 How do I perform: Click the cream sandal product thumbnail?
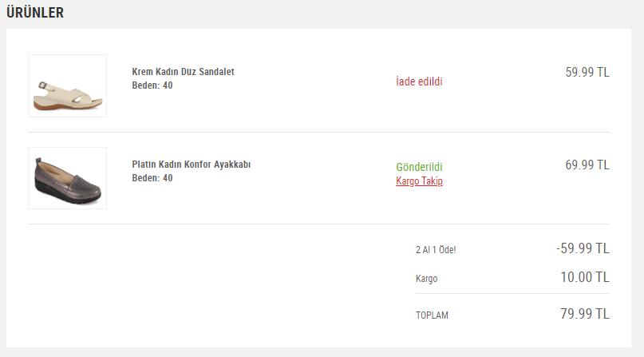pyautogui.click(x=67, y=86)
